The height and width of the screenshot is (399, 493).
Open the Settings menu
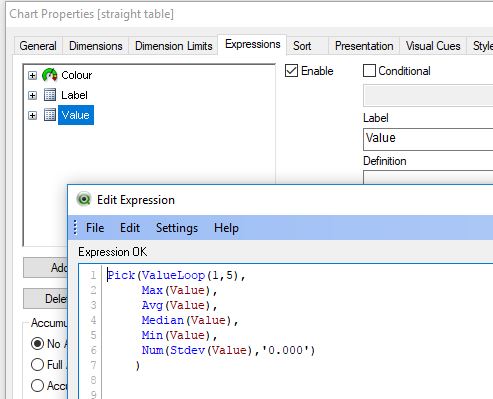[177, 228]
